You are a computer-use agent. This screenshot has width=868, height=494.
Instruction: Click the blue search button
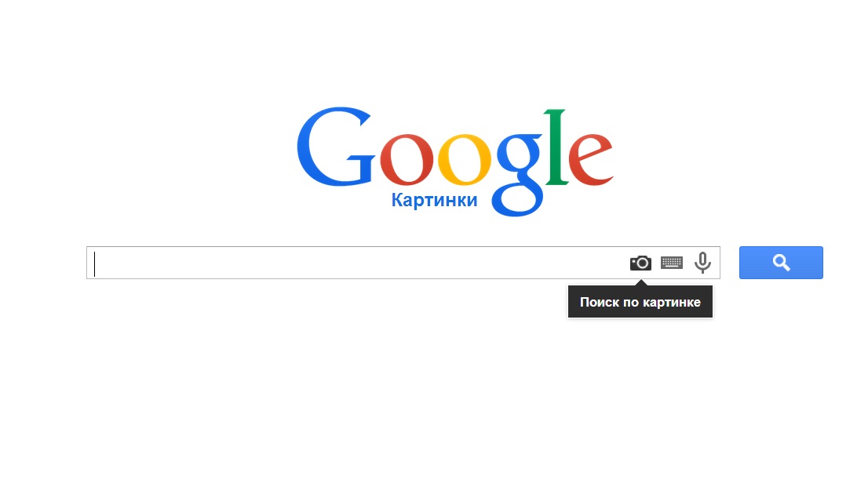pos(781,263)
